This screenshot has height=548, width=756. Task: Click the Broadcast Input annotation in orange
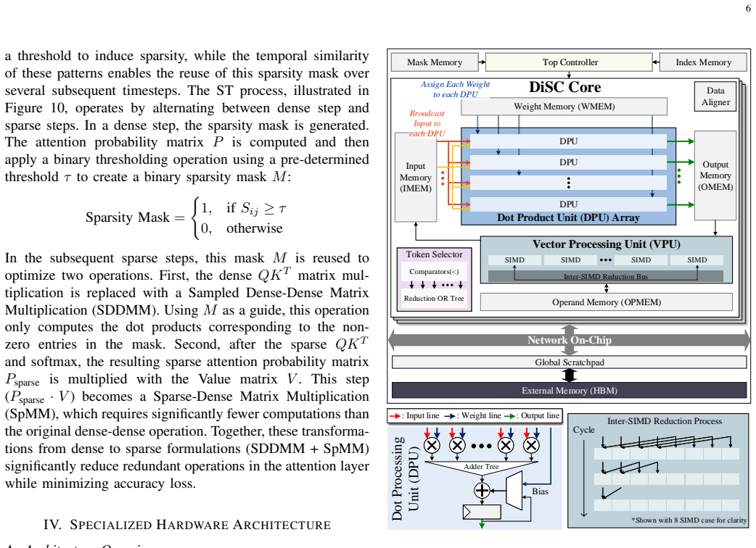pyautogui.click(x=427, y=123)
